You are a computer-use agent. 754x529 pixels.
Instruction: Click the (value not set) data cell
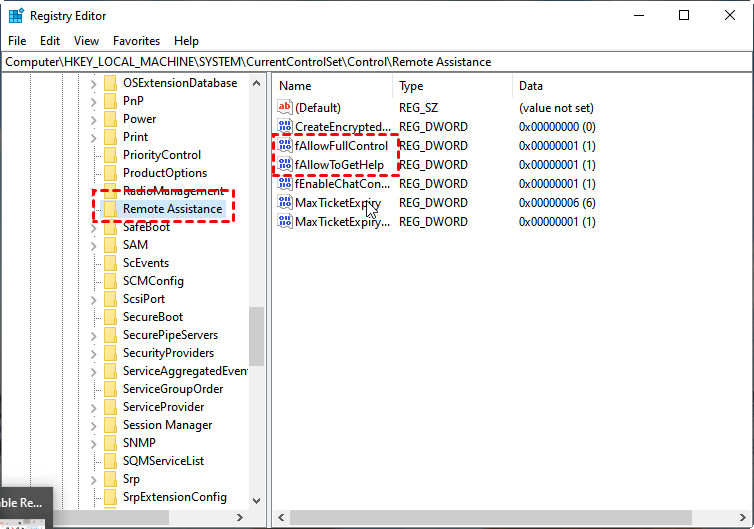(556, 108)
